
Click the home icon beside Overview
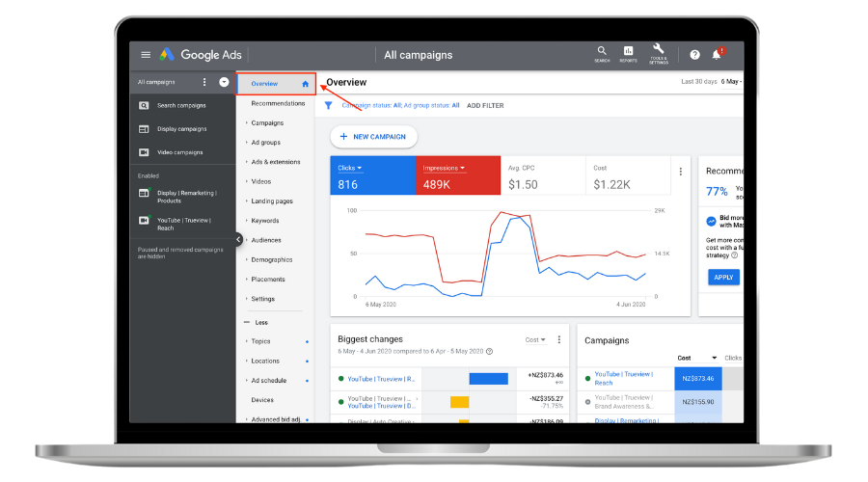click(x=305, y=84)
